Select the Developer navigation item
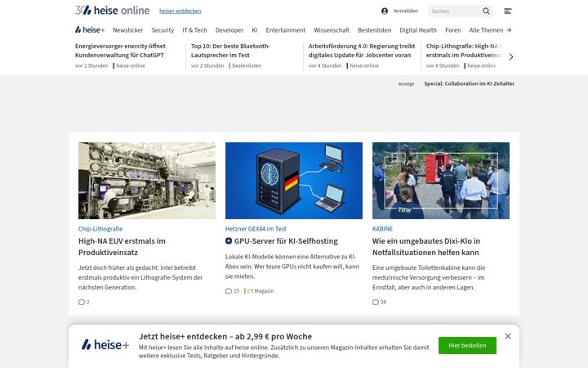 click(x=229, y=30)
